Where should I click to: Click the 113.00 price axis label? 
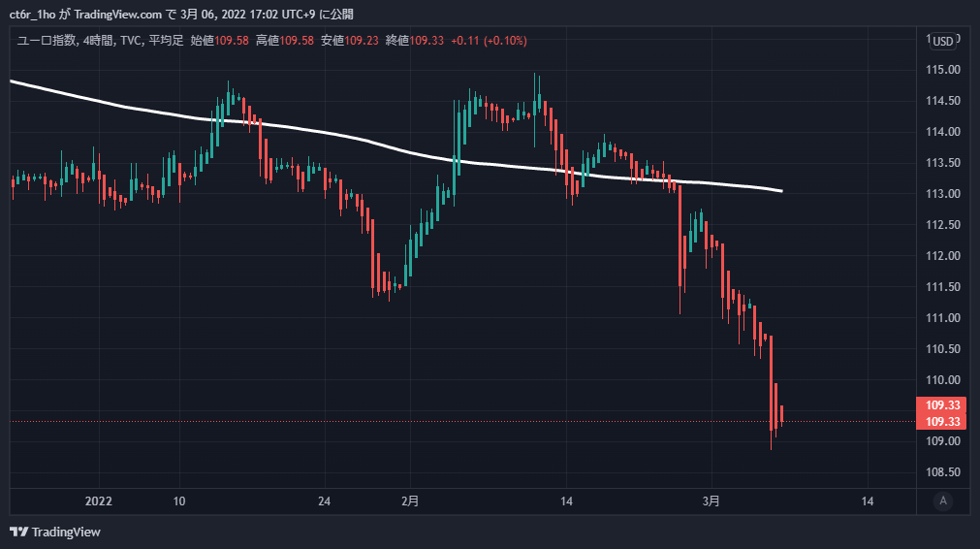(x=942, y=194)
